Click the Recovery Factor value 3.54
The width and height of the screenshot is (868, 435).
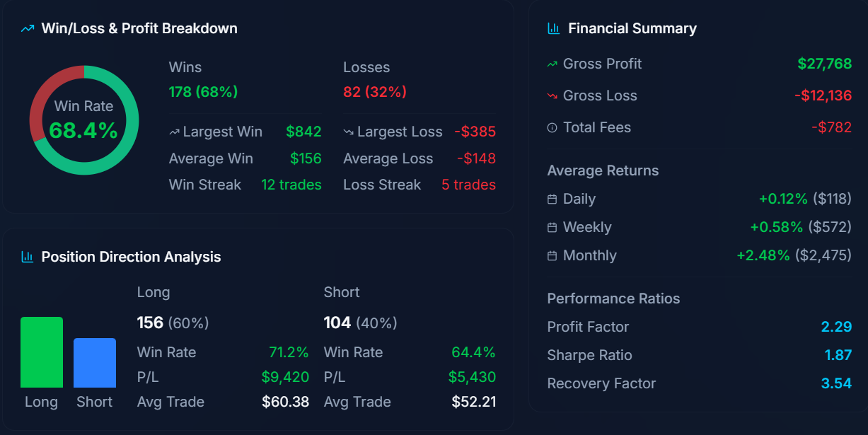(x=836, y=383)
